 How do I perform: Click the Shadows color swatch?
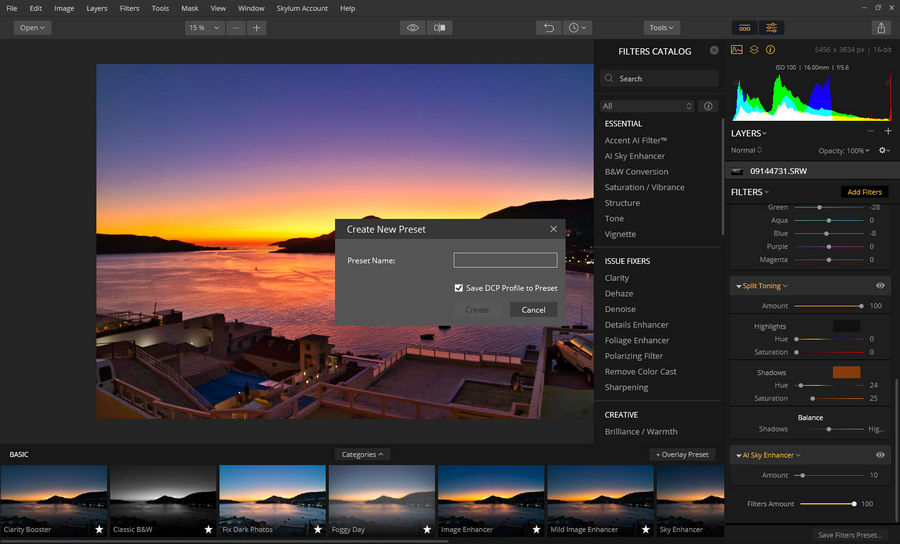tap(846, 372)
